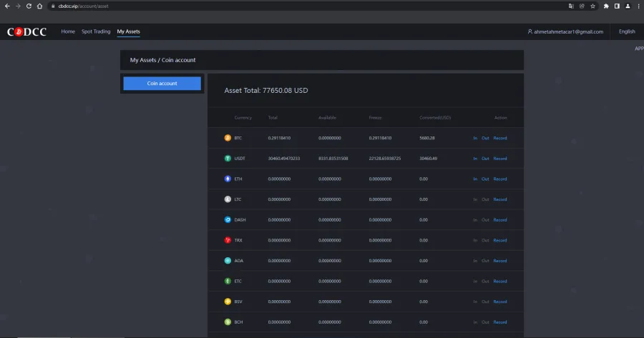Click USDT available value 8331.83531508
The width and height of the screenshot is (644, 338).
click(333, 159)
